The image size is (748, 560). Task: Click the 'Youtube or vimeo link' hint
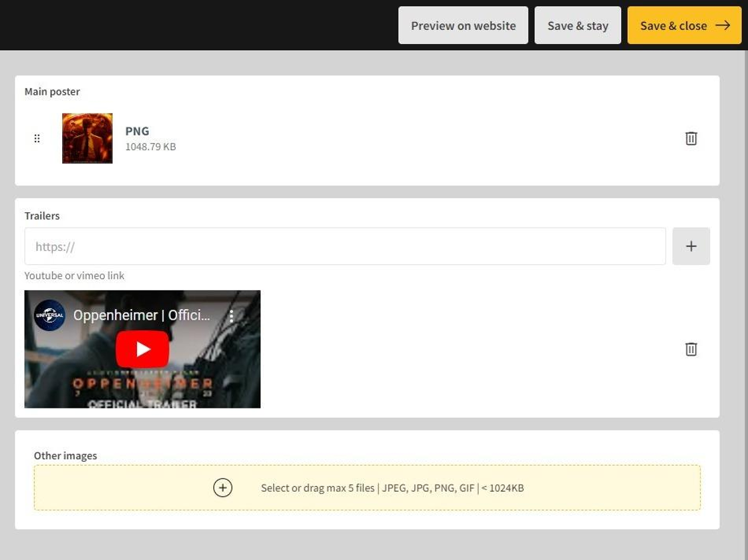coord(74,276)
